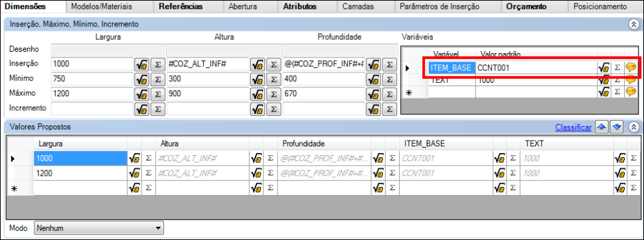
Task: Collapse Inserção, Máximo, Mínimo, Incremento section
Action: tap(633, 25)
